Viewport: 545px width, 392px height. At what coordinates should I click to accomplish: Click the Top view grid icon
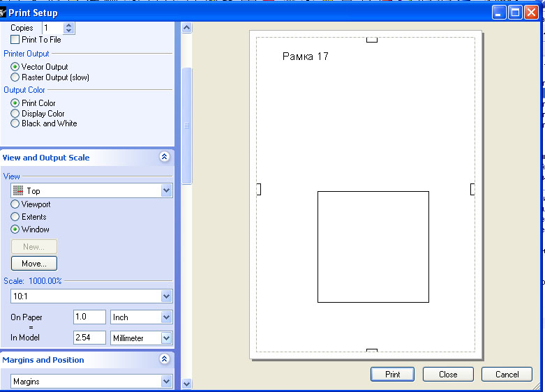(x=18, y=190)
